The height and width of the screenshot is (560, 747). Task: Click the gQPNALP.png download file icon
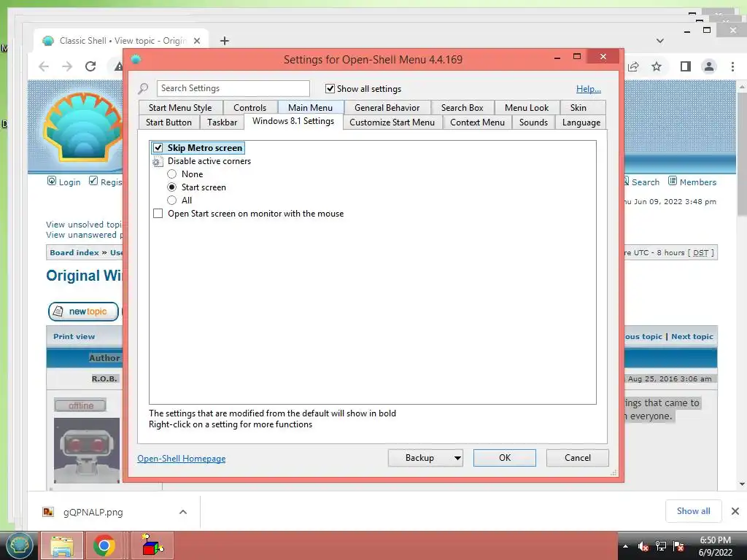[48, 513]
